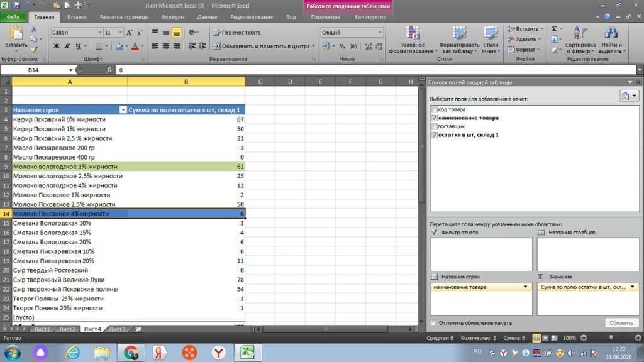Switch to sheet Лист1
The height and width of the screenshot is (362, 644).
point(42,329)
